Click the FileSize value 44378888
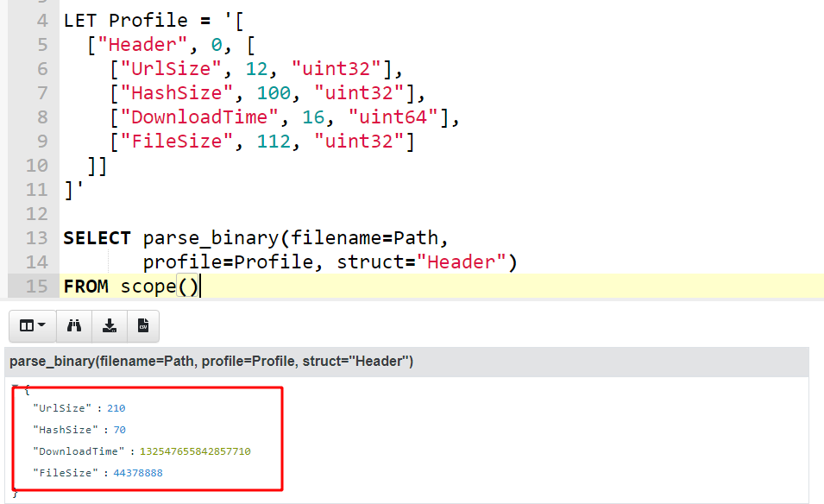 138,473
